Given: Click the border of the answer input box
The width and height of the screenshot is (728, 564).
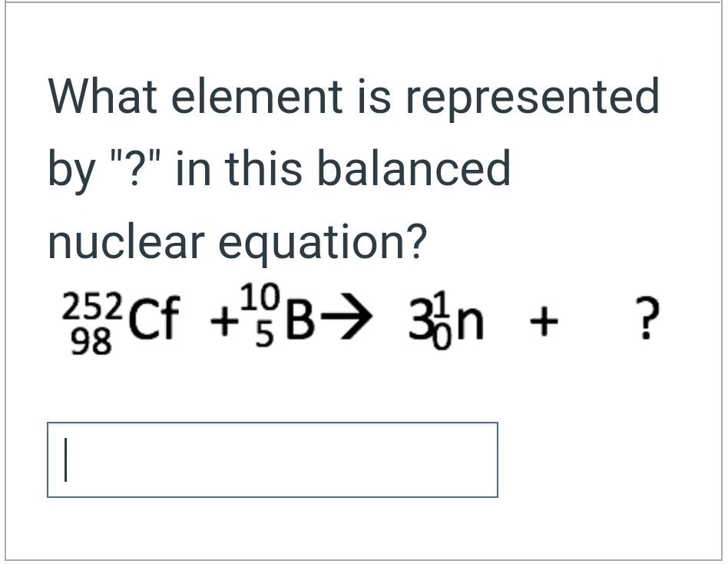Looking at the screenshot, I should 273,422.
